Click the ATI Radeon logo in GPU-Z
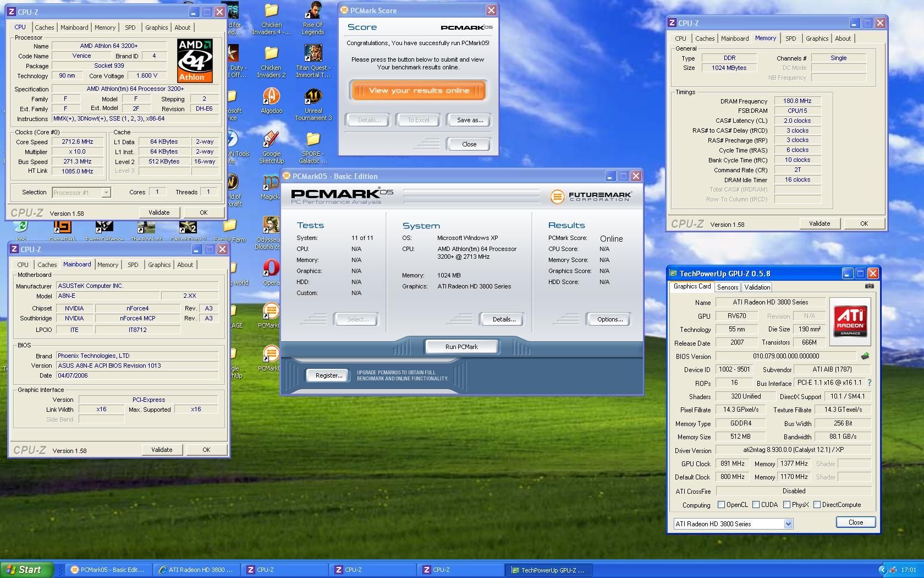The height and width of the screenshot is (578, 924). [850, 321]
